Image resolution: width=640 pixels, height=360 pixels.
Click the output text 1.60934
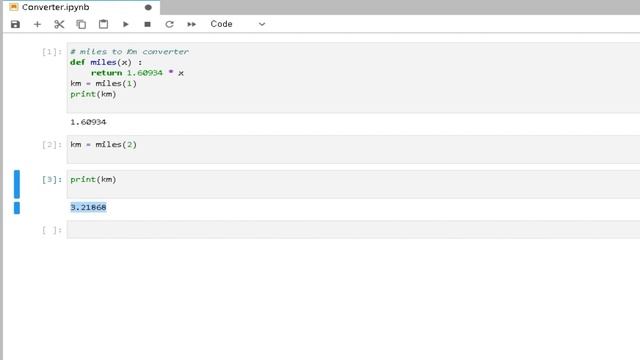(88, 122)
